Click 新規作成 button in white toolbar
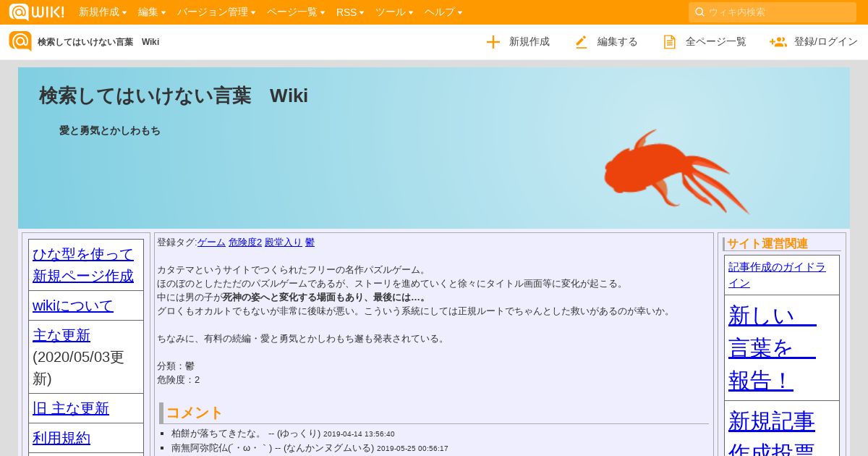This screenshot has height=456, width=868. click(518, 42)
